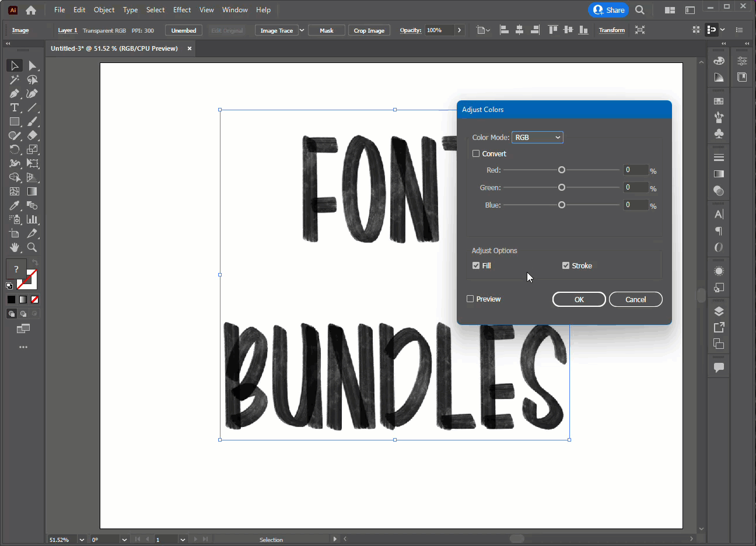
Task: Select the Selection tool arrow
Action: pyautogui.click(x=15, y=65)
